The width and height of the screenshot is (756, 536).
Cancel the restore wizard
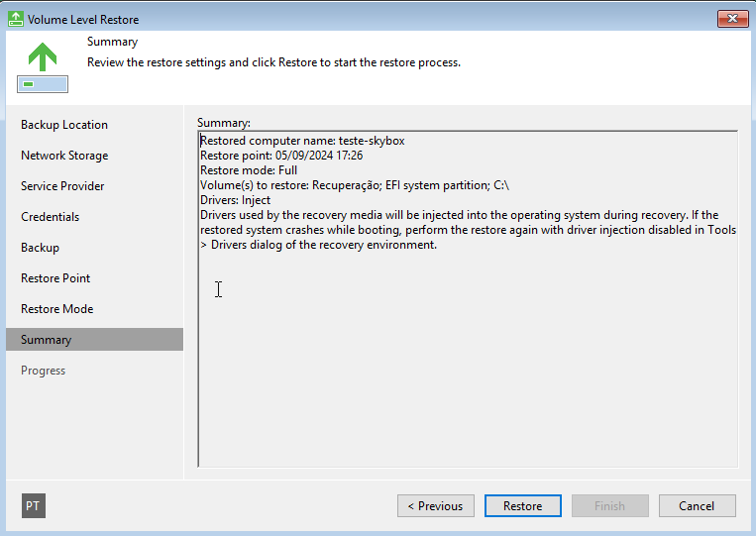[698, 505]
